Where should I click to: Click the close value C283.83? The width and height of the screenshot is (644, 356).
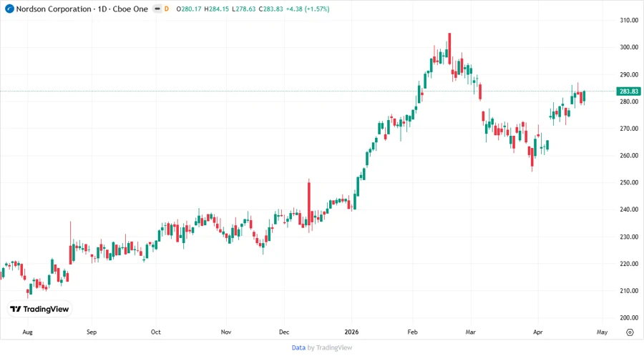(x=270, y=9)
